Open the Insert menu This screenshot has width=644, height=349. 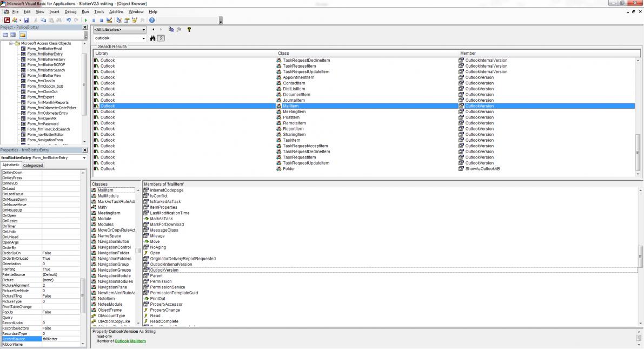54,12
